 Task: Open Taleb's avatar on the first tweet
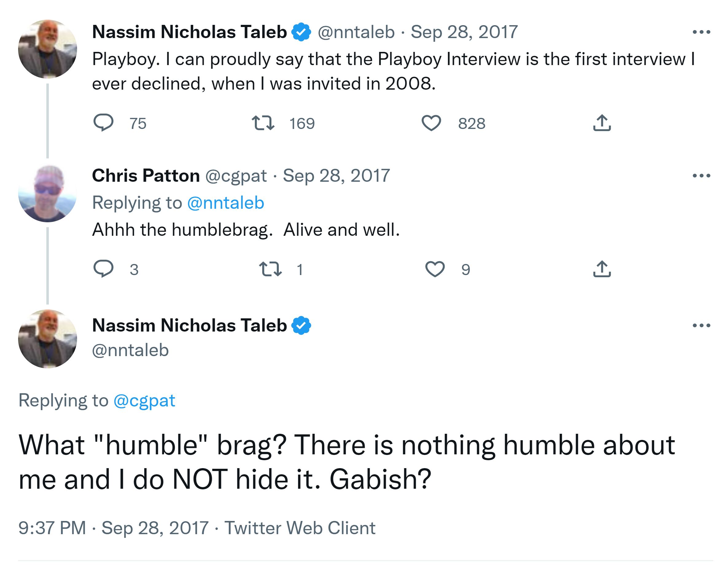tap(48, 49)
